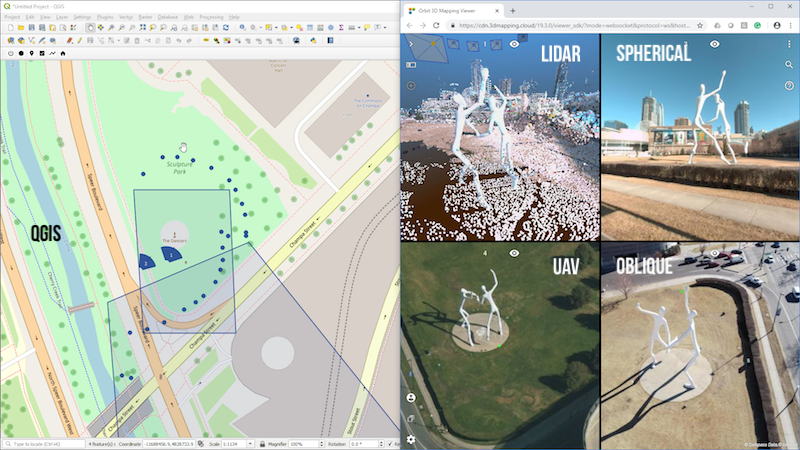Click the home icon in Orbit toolbar
This screenshot has width=800, height=450.
point(63,53)
